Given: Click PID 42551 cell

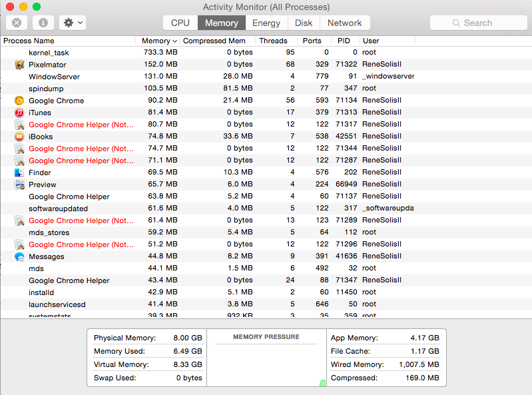Looking at the screenshot, I should coord(346,136).
